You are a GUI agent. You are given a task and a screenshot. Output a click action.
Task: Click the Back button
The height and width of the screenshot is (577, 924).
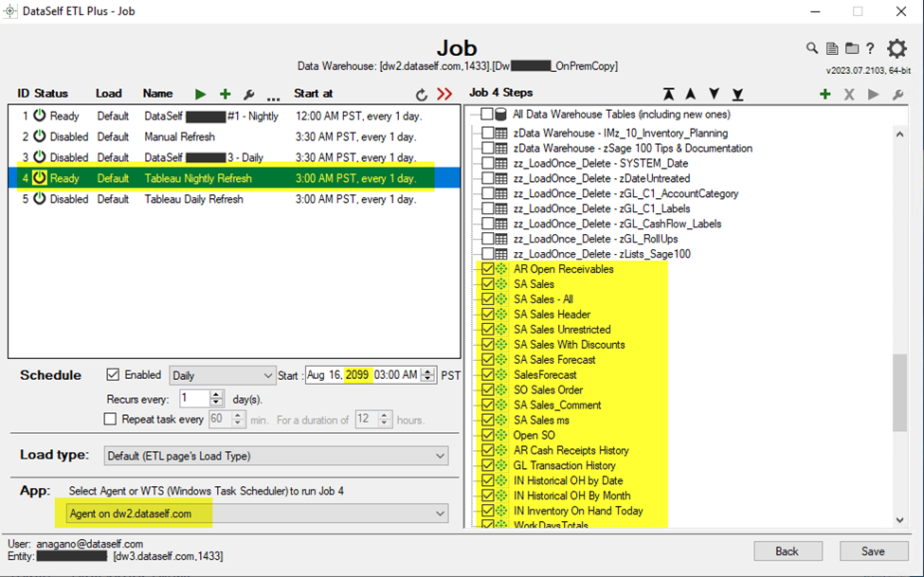click(x=788, y=551)
